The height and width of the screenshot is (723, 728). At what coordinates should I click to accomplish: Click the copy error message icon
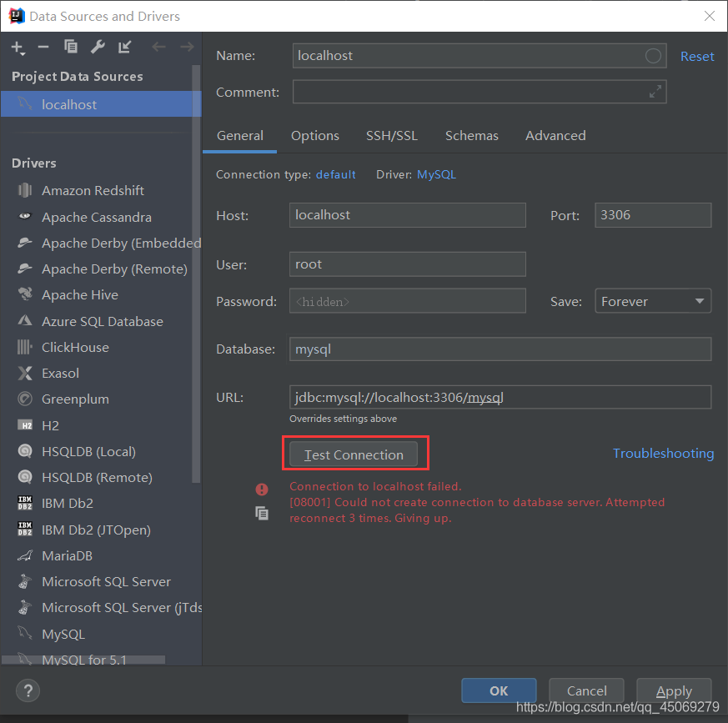pyautogui.click(x=262, y=514)
